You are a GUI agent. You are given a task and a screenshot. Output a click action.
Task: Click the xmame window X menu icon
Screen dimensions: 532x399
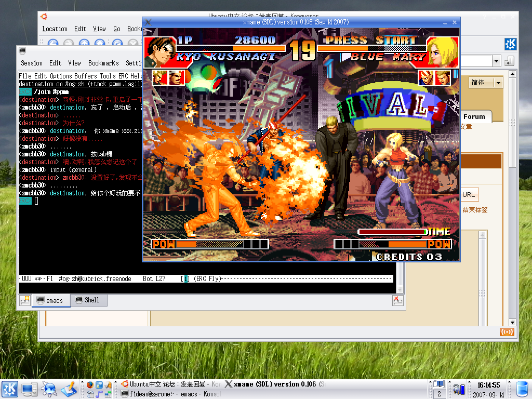[x=148, y=22]
